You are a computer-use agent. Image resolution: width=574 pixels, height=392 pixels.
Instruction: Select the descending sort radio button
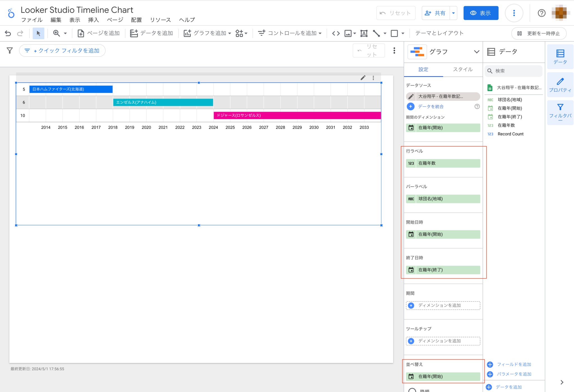click(412, 390)
